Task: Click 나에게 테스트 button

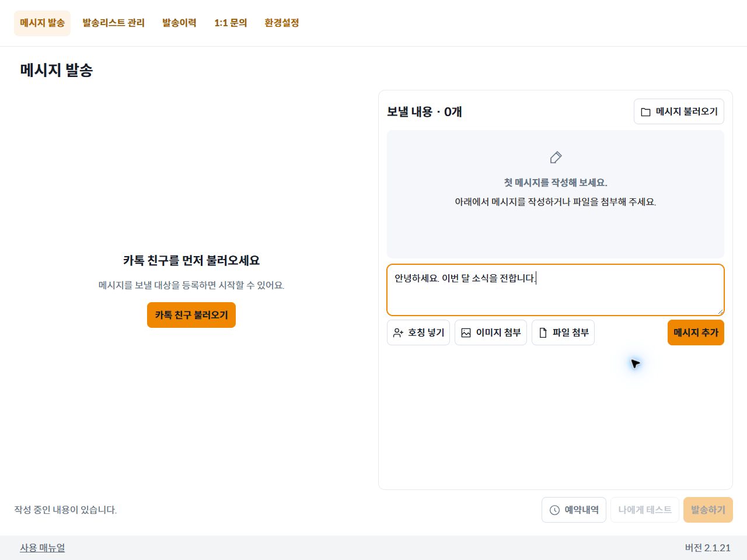Action: [x=645, y=510]
